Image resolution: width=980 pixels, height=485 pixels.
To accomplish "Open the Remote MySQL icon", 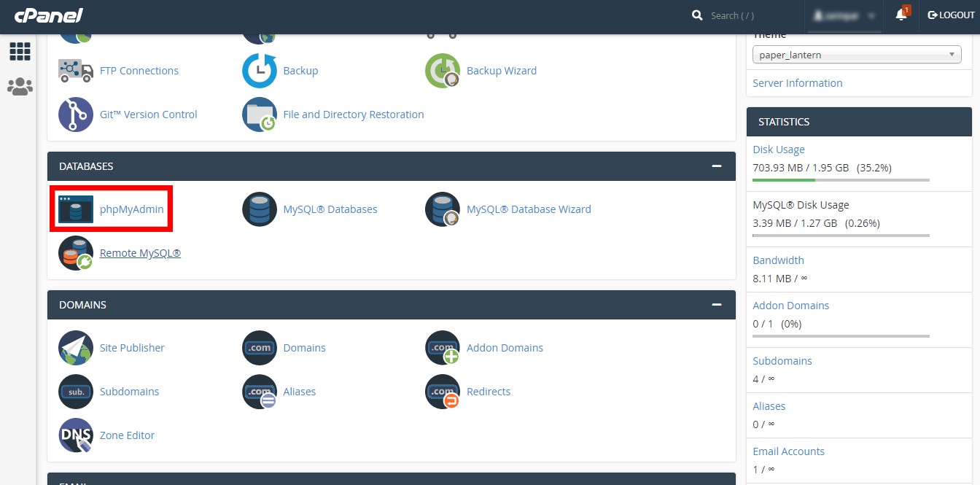I will (x=76, y=253).
